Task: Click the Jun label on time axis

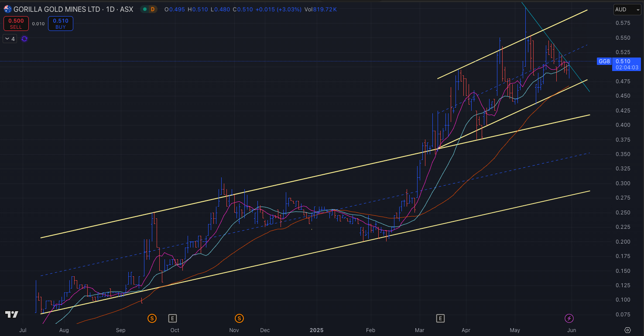Action: pos(572,330)
